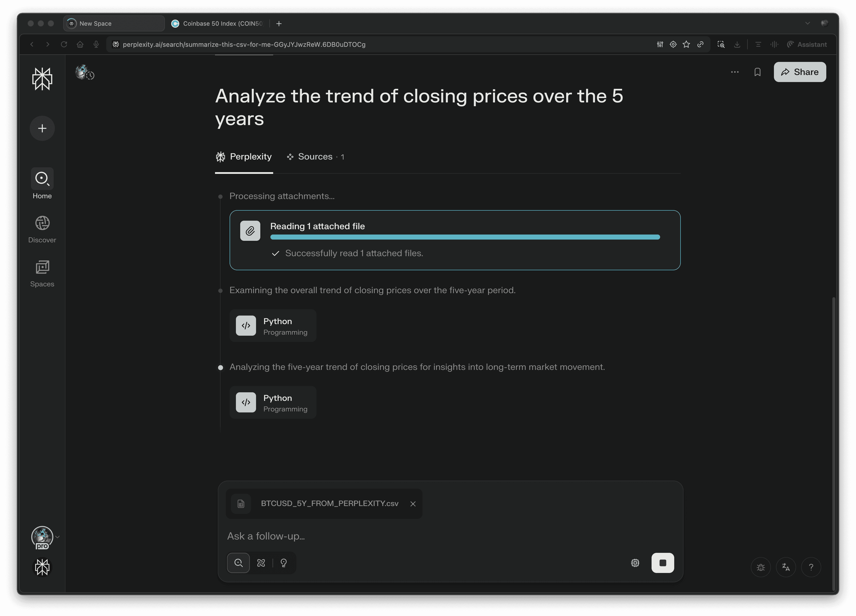Remove the attached BTCUSD_5Y_FROM_PERPLEXITY.csv file
Viewport: 856px width, 616px height.
(413, 504)
